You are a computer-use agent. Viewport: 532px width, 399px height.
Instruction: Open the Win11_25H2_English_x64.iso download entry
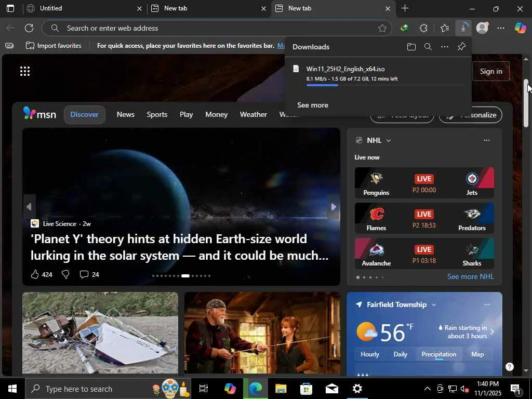point(378,75)
